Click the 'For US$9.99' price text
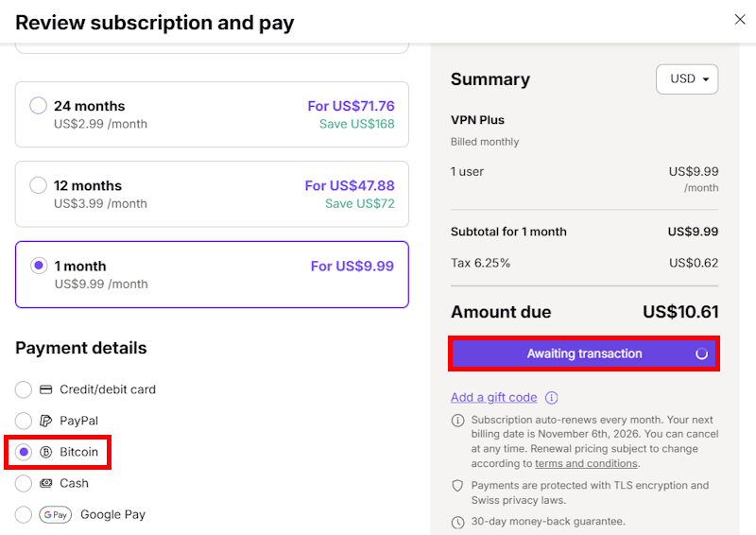The image size is (756, 535). (352, 266)
